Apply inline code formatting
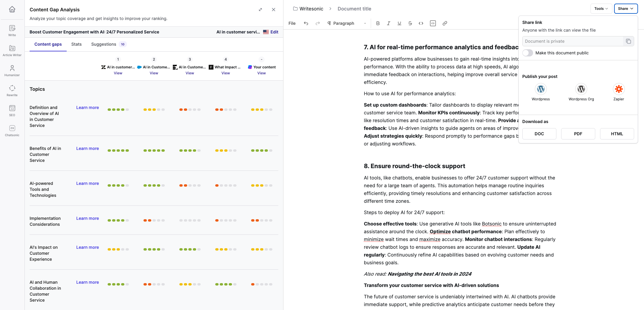 coord(421,23)
